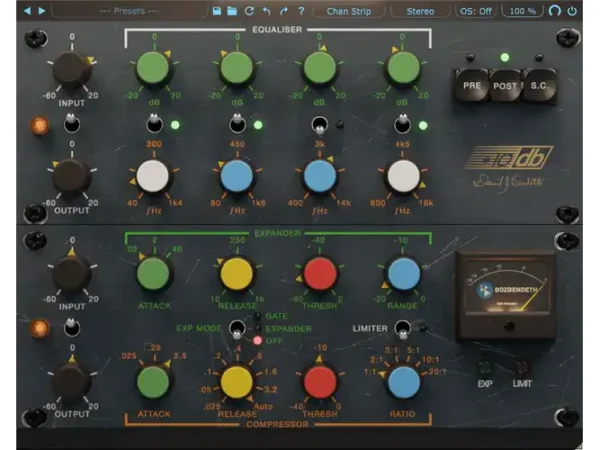The width and height of the screenshot is (600, 450).
Task: Click the first green EQ gain knob
Action: pyautogui.click(x=153, y=68)
